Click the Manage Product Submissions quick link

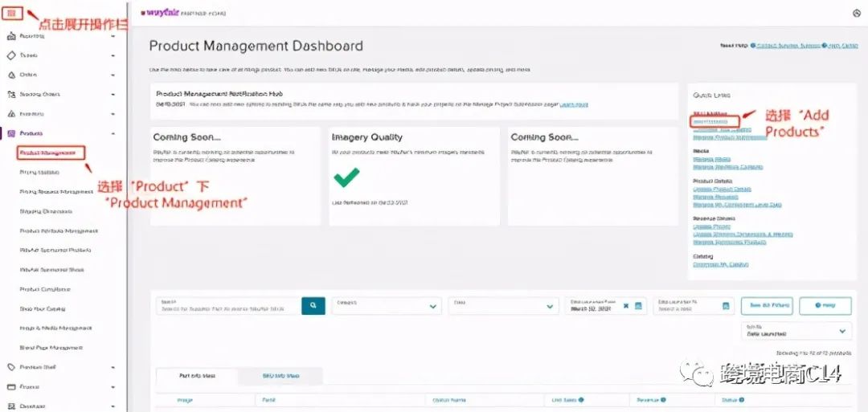[x=730, y=137]
